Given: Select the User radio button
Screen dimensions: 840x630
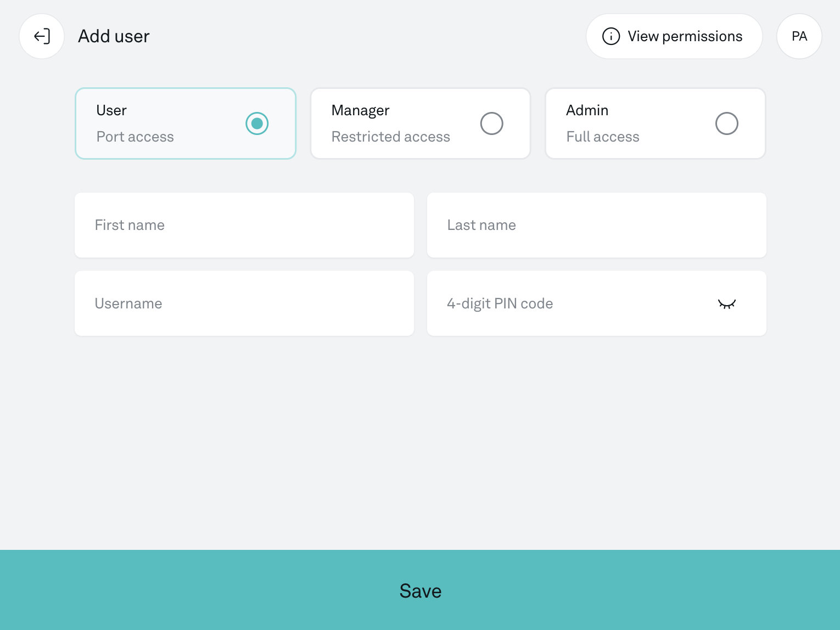Looking at the screenshot, I should 257,123.
